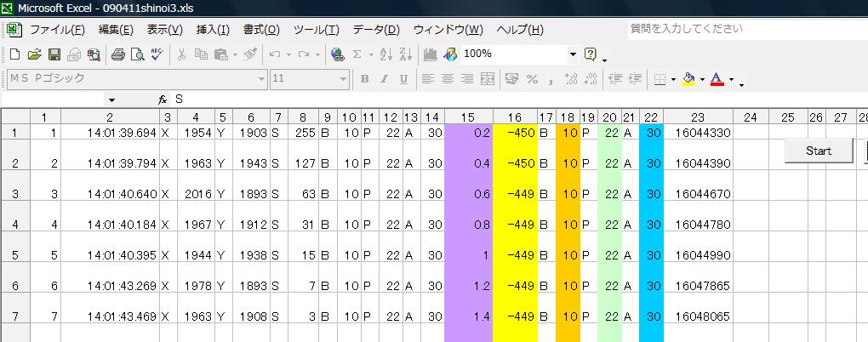
Task: Open the 表示(V) menu
Action: point(164,30)
